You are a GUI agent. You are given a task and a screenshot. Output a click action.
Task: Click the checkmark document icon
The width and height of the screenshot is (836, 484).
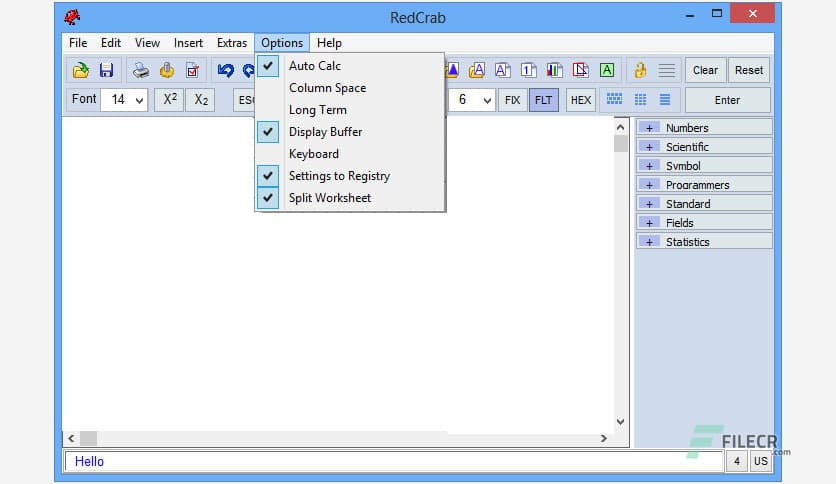pos(192,70)
